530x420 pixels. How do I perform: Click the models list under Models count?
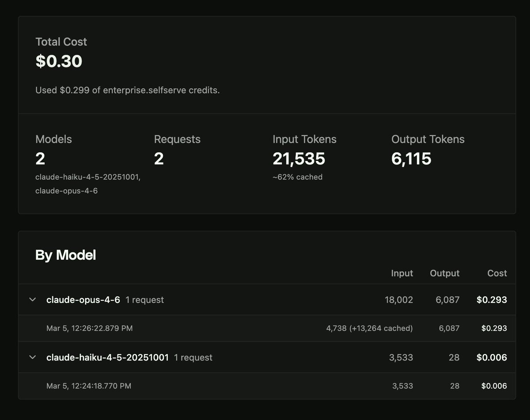(x=88, y=184)
